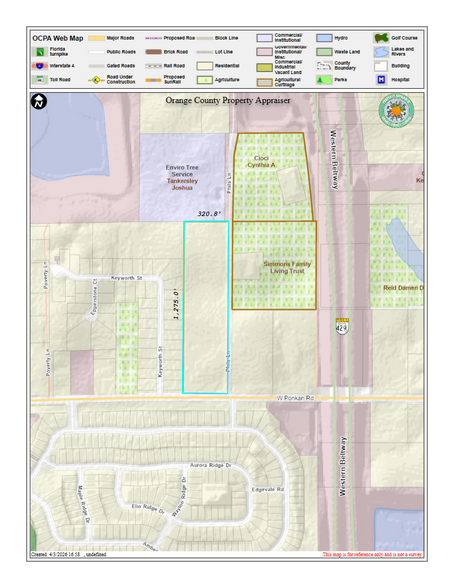This screenshot has width=454, height=588.
Task: Click the north arrow compass icon
Action: click(39, 102)
